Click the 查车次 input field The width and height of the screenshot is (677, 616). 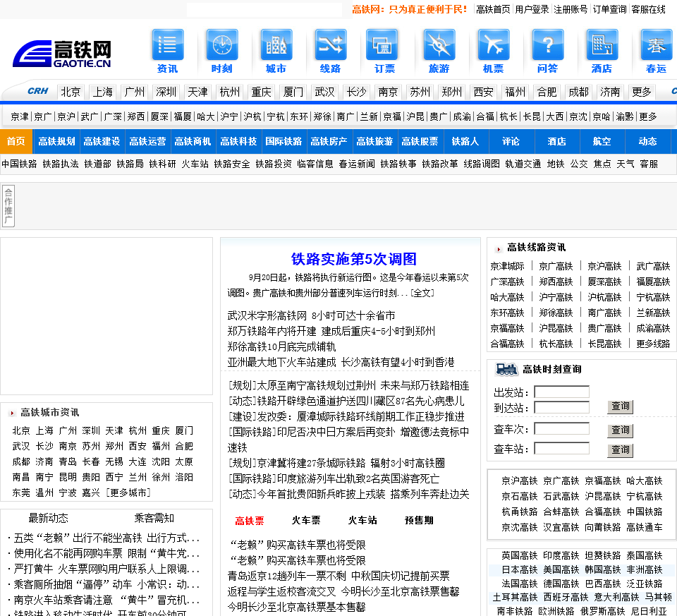(562, 428)
